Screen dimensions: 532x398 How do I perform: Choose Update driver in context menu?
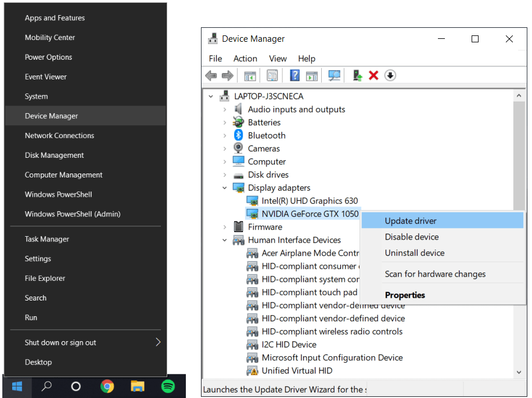coord(443,220)
